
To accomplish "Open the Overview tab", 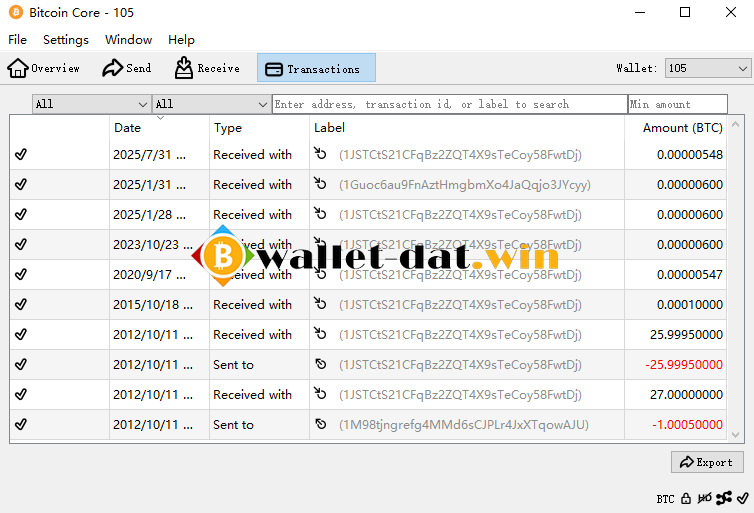I will click(43, 68).
